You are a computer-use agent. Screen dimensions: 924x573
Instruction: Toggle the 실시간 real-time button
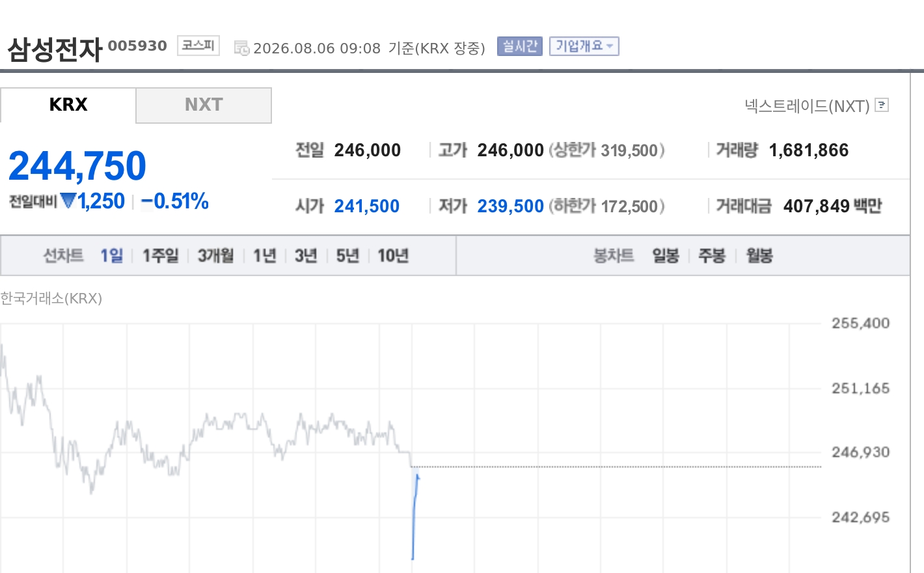(519, 46)
